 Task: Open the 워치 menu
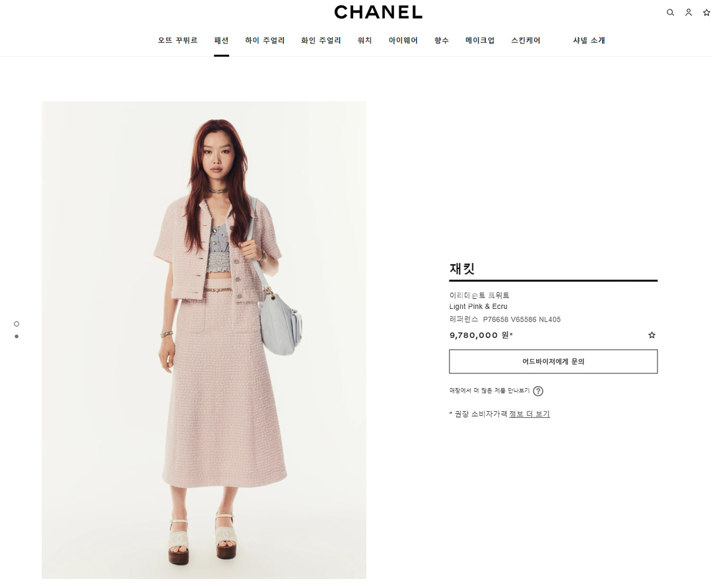point(364,40)
